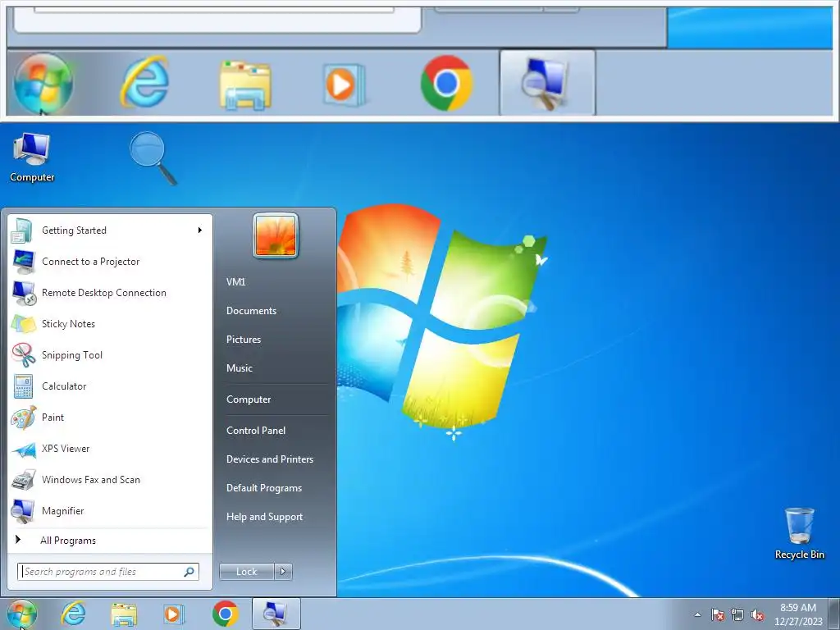The image size is (840, 630).
Task: Launch Magnifier from the Start menu
Action: click(110, 510)
